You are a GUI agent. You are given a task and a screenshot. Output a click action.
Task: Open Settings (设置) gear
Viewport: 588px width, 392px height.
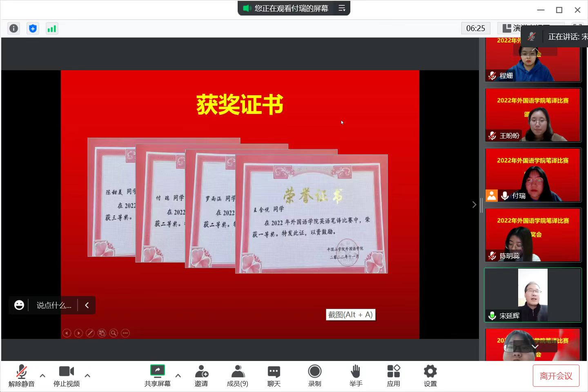(430, 375)
